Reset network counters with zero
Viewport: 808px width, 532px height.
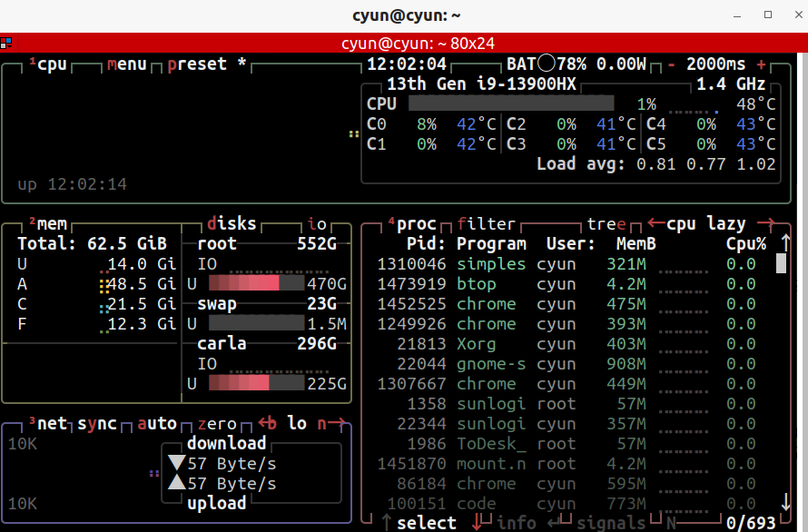click(x=217, y=424)
